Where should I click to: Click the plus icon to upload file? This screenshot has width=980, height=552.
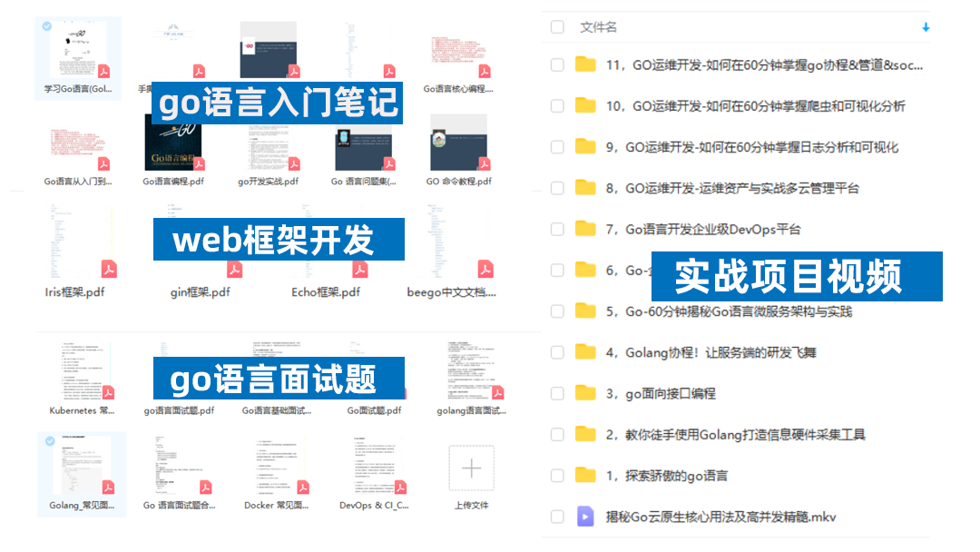point(472,468)
